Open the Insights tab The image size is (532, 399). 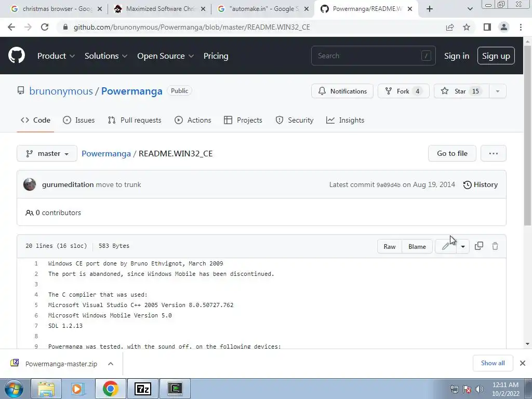point(345,120)
